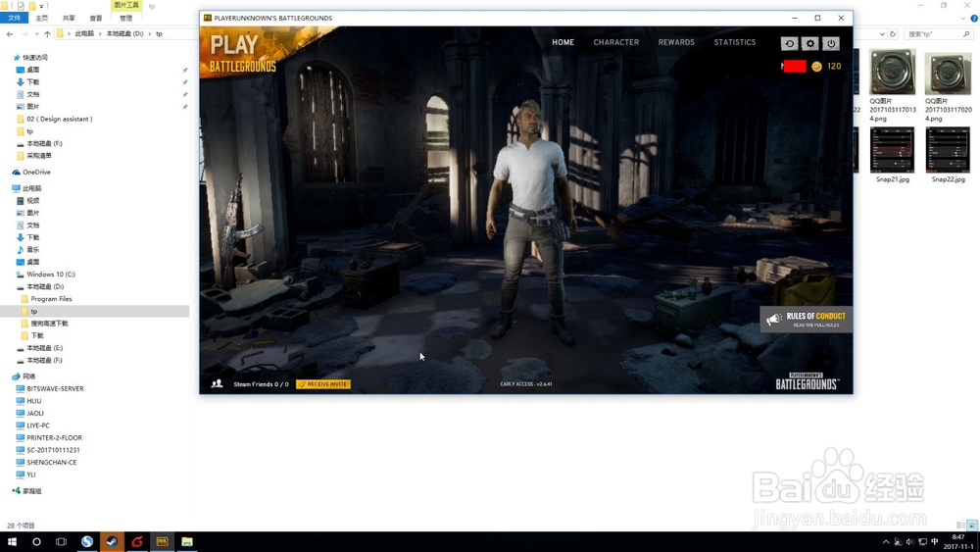This screenshot has height=552, width=980.
Task: Click the volume icon in system tray
Action: point(910,542)
